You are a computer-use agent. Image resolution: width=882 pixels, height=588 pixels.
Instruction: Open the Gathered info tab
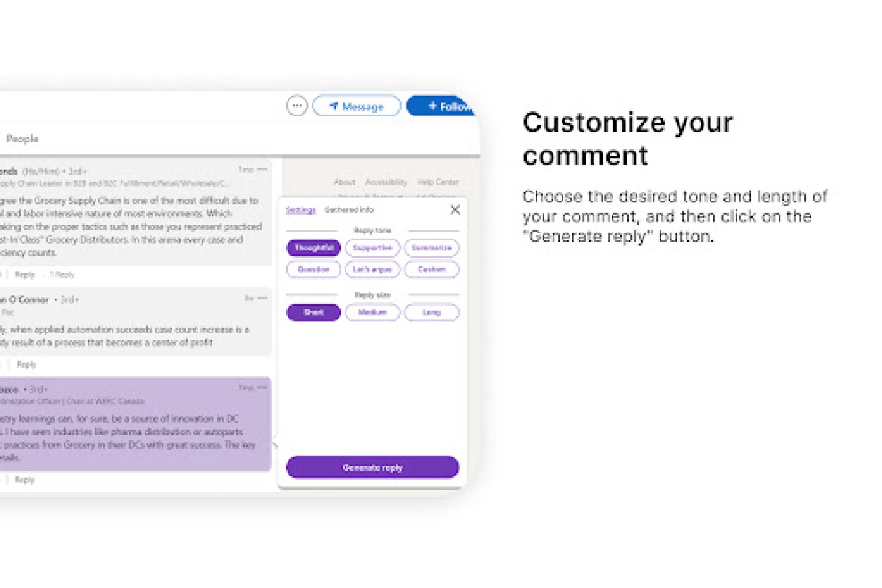pos(349,210)
